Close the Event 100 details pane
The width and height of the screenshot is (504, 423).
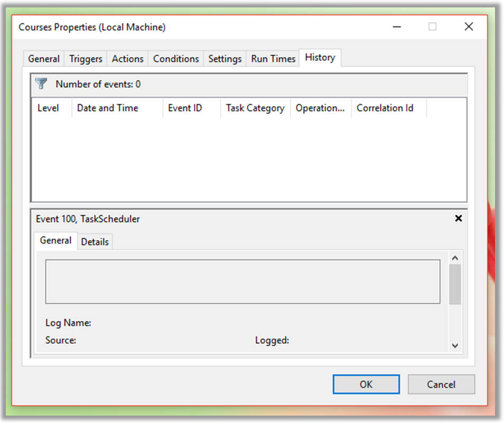[459, 218]
